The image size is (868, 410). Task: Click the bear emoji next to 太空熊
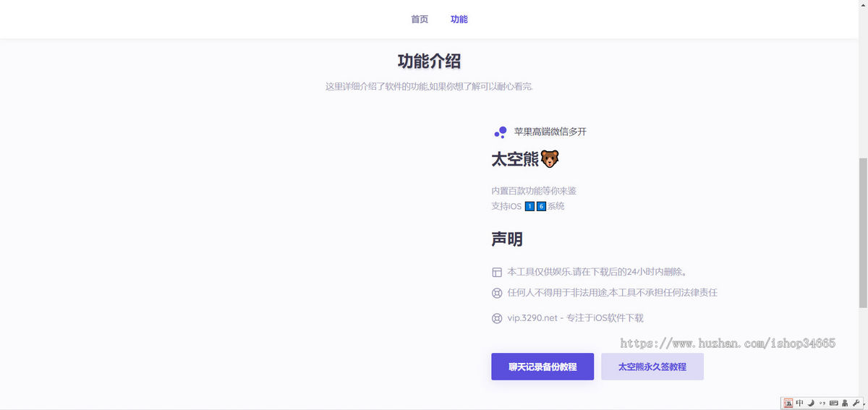550,159
